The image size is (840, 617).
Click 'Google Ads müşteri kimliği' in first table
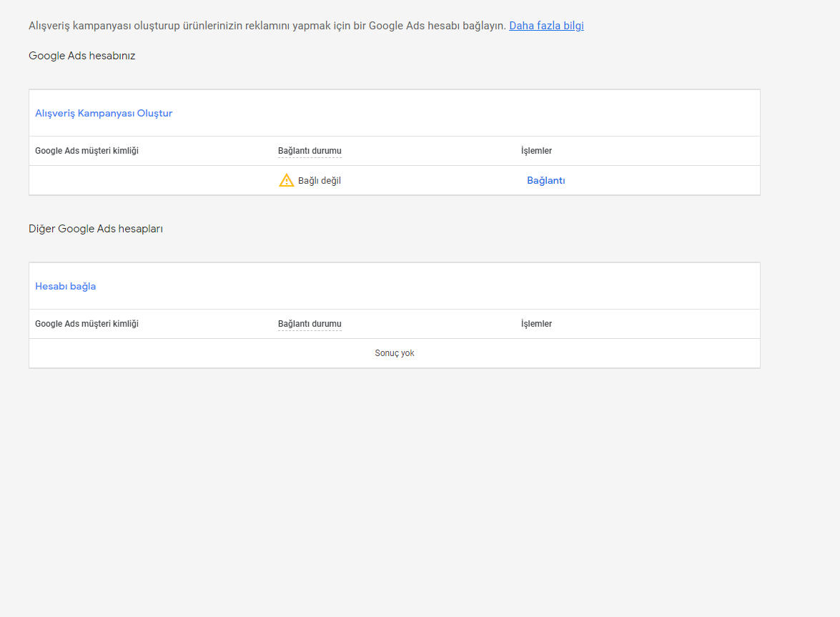point(87,151)
